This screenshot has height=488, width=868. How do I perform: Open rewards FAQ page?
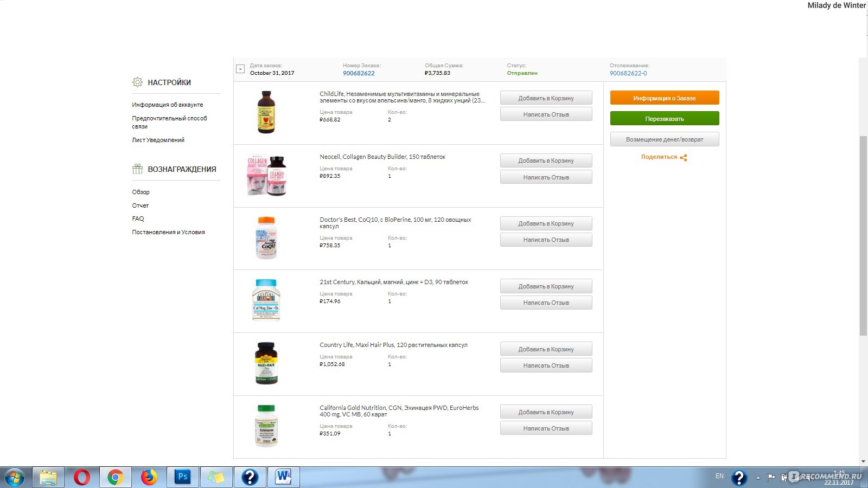pyautogui.click(x=138, y=219)
